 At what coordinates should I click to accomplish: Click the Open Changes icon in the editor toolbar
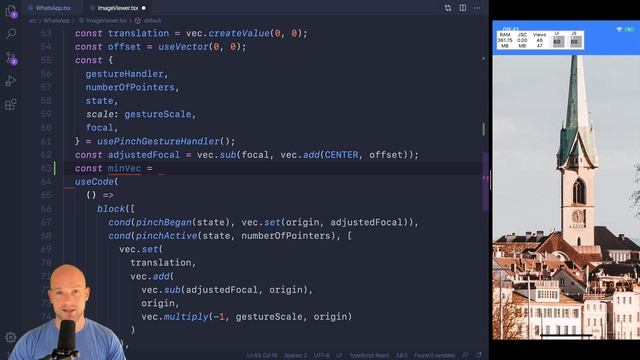[x=448, y=8]
